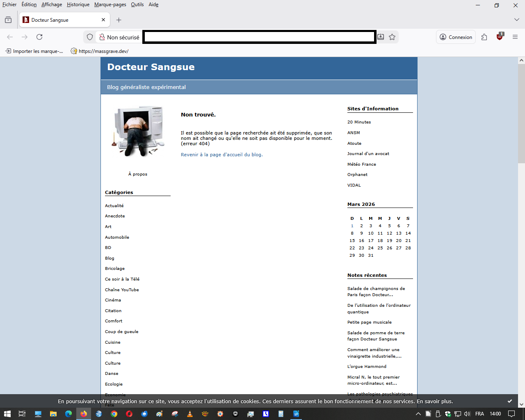The height and width of the screenshot is (420, 525).
Task: Open the extensions puzzle icon
Action: (484, 37)
